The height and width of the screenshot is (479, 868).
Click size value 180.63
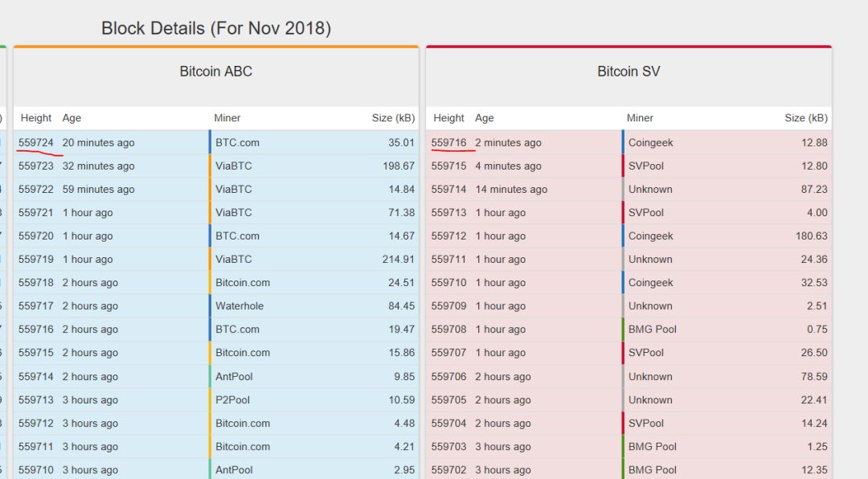[x=812, y=236]
